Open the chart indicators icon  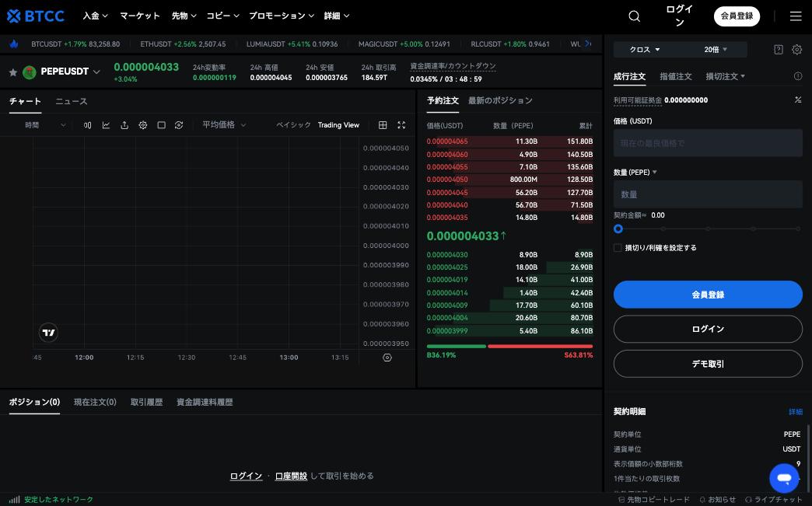106,125
